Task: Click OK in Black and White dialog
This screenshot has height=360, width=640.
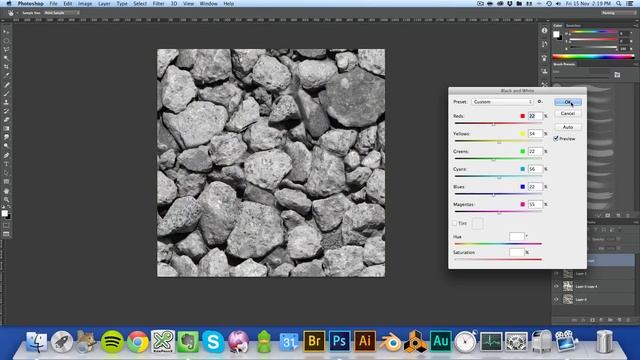Action: (568, 102)
